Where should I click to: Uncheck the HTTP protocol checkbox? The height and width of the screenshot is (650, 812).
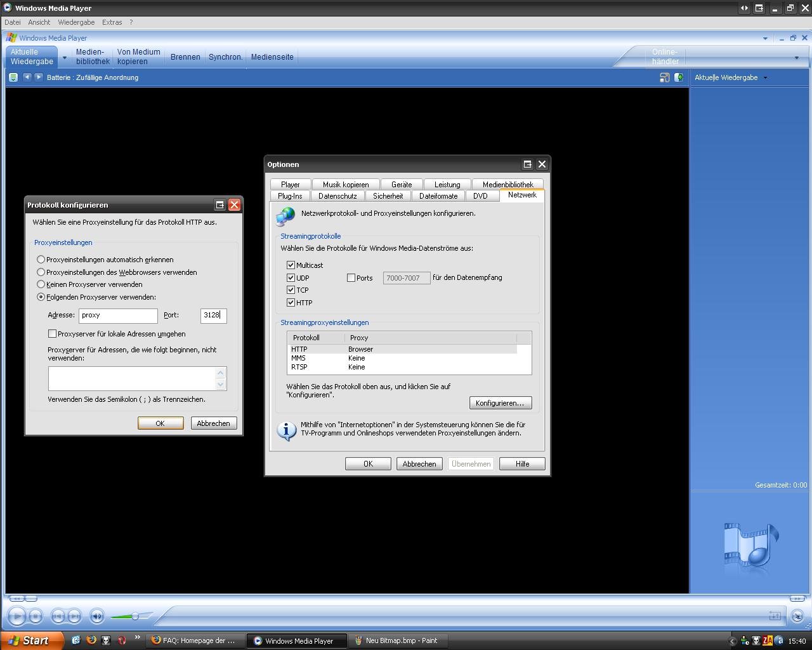point(291,303)
